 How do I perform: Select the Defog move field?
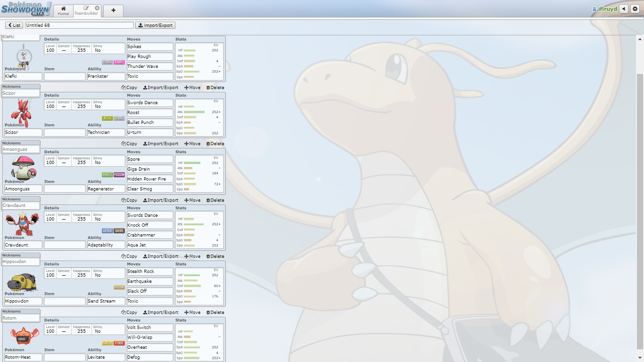(x=150, y=357)
